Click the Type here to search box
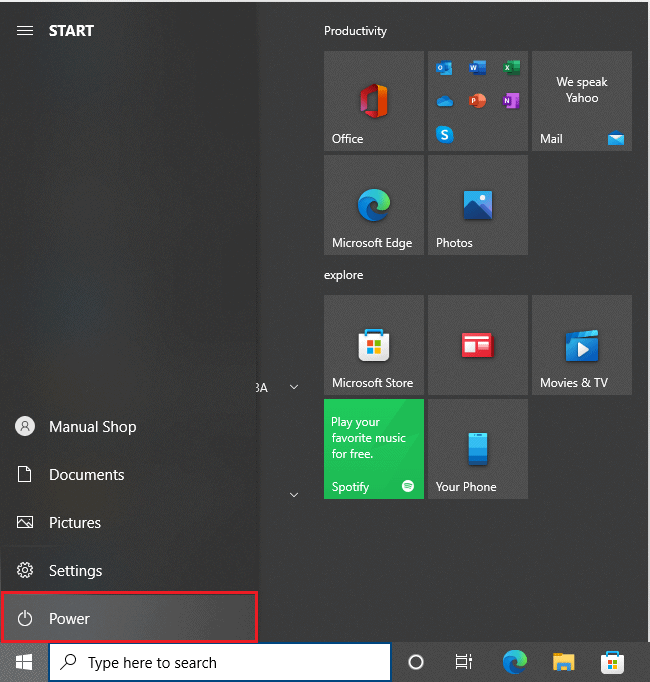This screenshot has width=650, height=682. point(220,662)
